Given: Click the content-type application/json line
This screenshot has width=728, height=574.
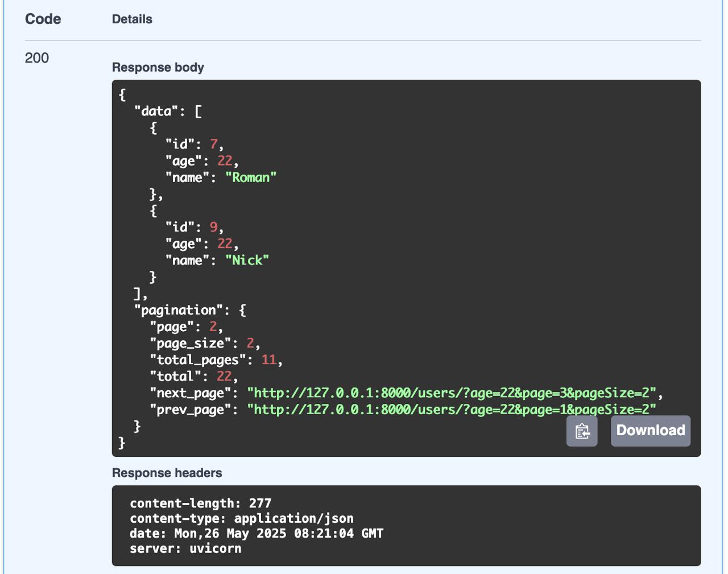Looking at the screenshot, I should coord(241,518).
